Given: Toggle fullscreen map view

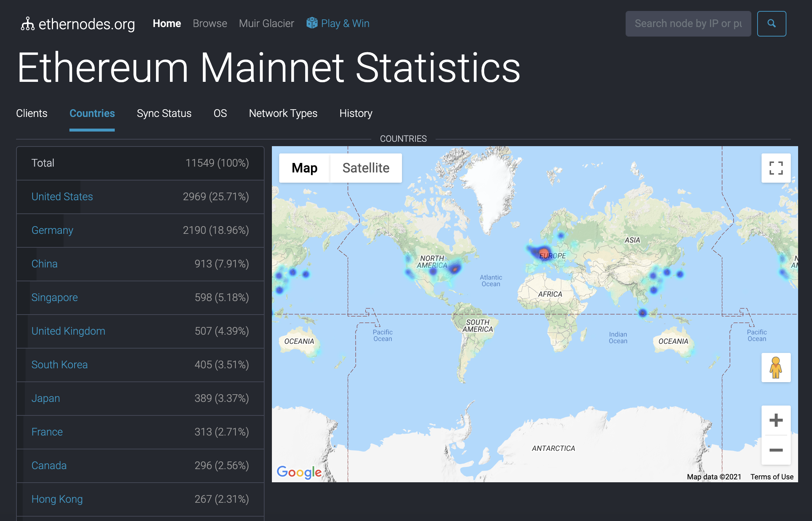Looking at the screenshot, I should (x=776, y=168).
